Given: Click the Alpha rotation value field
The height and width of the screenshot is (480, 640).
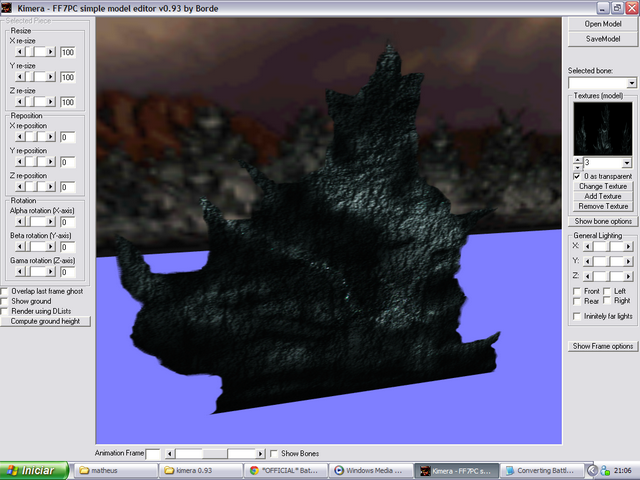Looking at the screenshot, I should click(68, 222).
